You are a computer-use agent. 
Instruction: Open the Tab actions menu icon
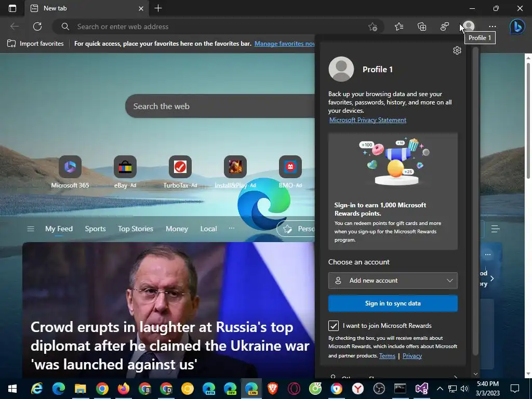(12, 8)
